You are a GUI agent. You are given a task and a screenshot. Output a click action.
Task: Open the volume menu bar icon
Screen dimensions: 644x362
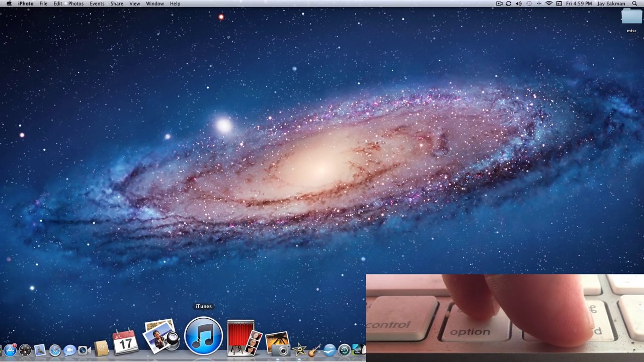coord(519,4)
